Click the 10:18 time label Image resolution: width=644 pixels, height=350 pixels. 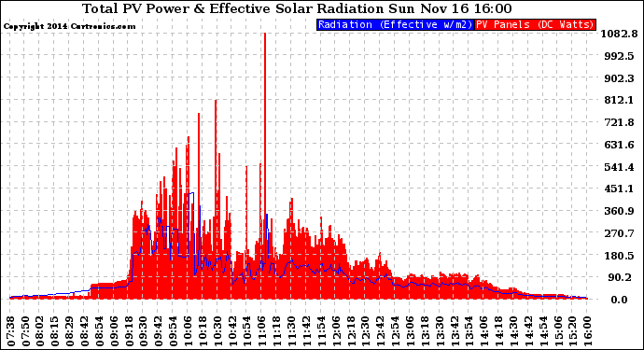pyautogui.click(x=203, y=331)
